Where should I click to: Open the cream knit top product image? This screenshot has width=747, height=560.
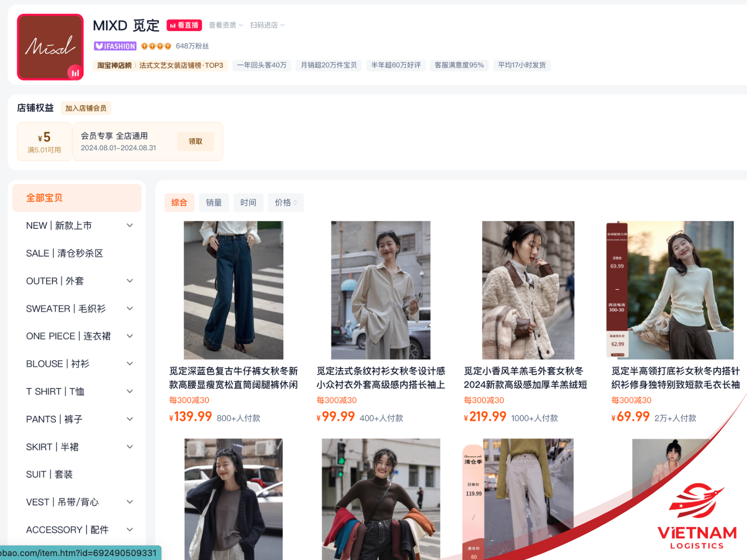(670, 290)
